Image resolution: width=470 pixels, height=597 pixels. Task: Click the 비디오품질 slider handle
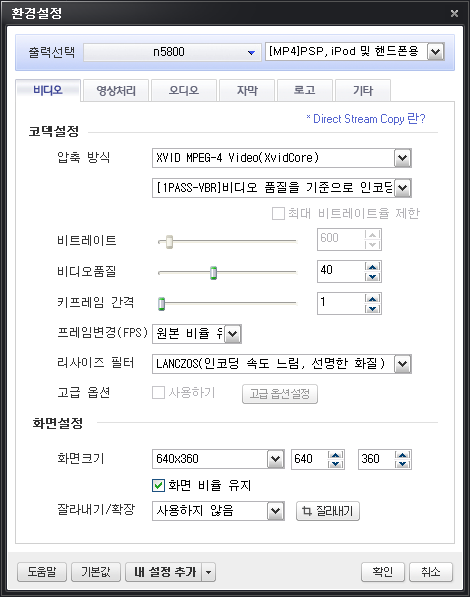(x=214, y=273)
